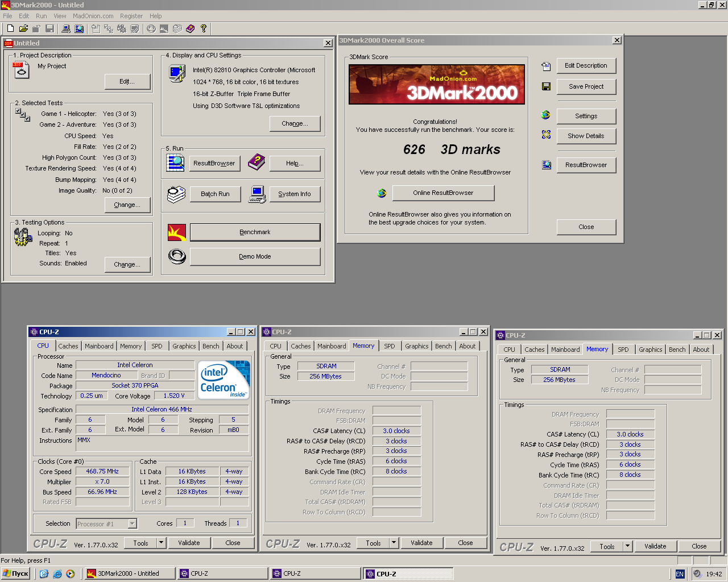Image resolution: width=728 pixels, height=582 pixels.
Task: Click Change button in Testing Options
Action: click(x=127, y=265)
